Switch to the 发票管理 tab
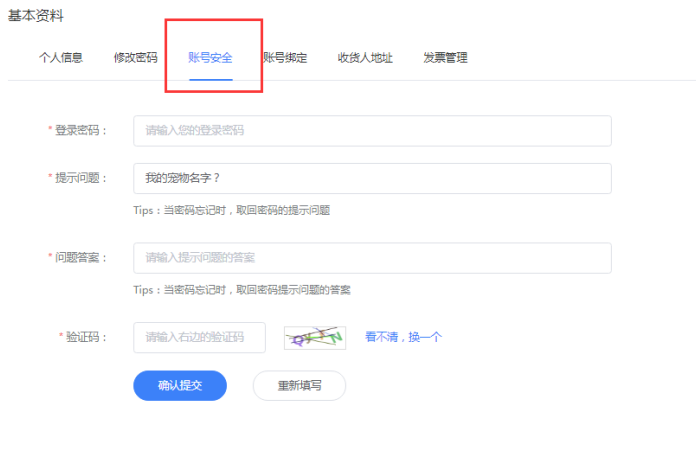The image size is (696, 468). coord(445,58)
